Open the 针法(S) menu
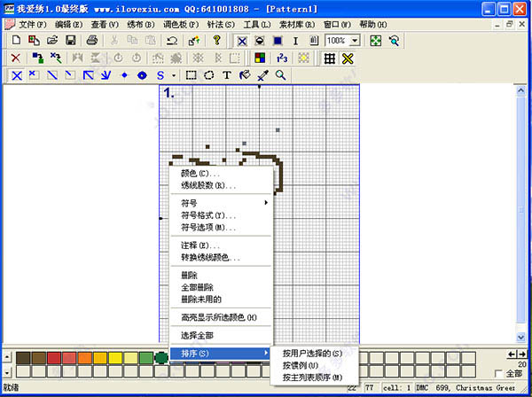532x397 pixels. tap(221, 25)
